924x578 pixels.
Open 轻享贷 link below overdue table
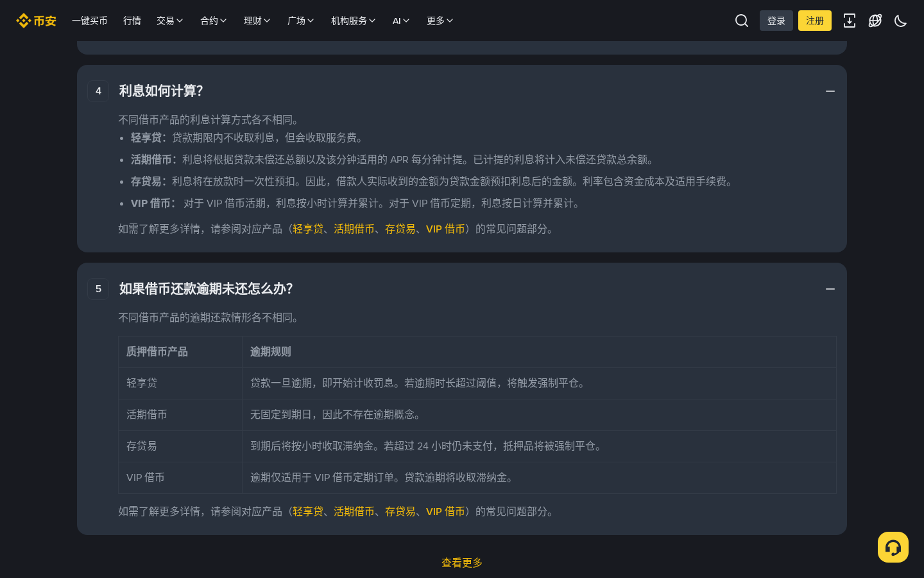(308, 511)
